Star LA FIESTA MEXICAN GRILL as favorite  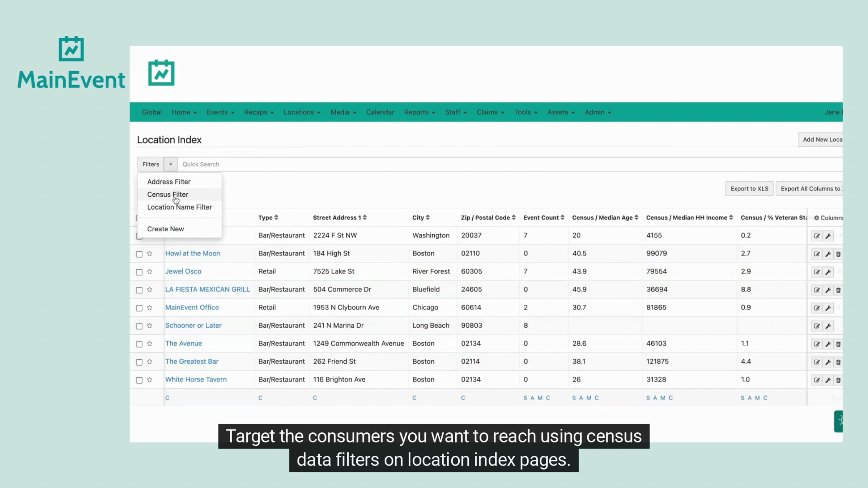click(149, 290)
